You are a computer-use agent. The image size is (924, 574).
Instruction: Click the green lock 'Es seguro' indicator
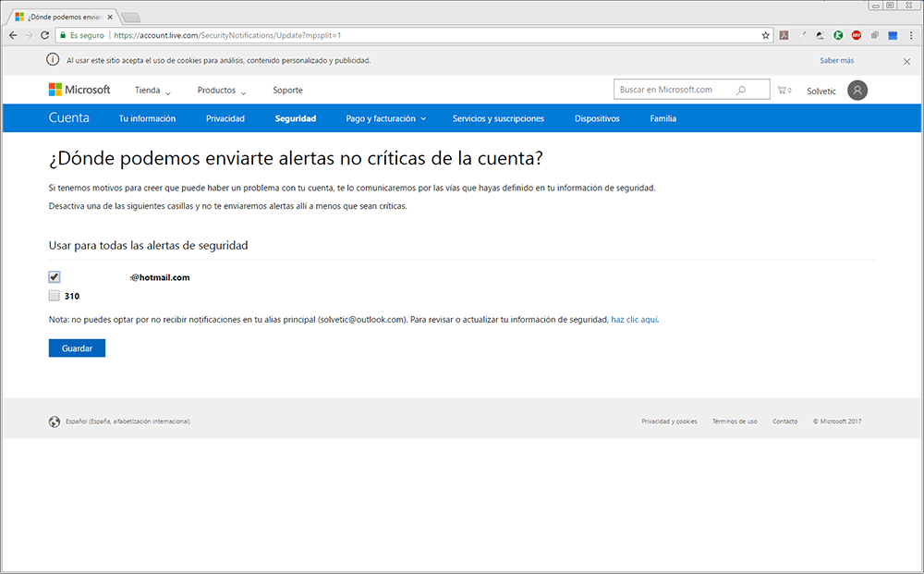82,35
